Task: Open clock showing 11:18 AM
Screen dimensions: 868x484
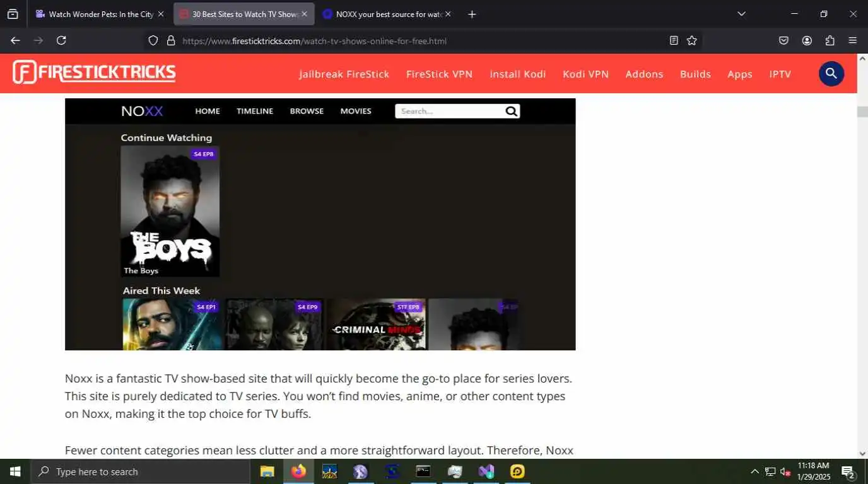Action: click(x=813, y=471)
